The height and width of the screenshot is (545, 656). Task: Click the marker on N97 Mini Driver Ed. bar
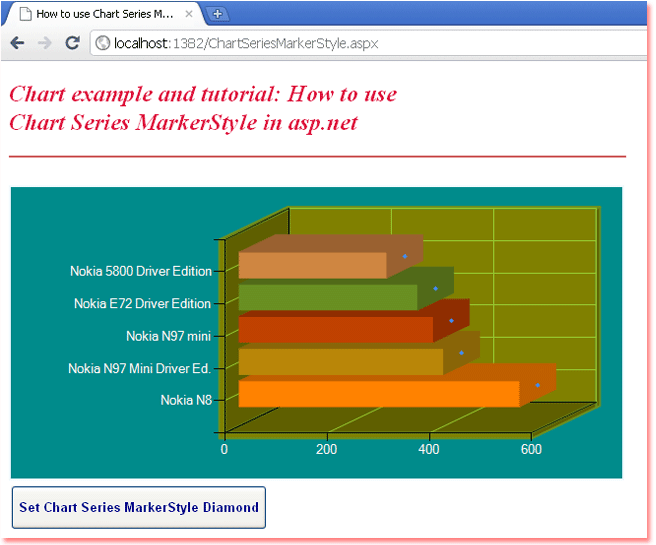point(461,353)
